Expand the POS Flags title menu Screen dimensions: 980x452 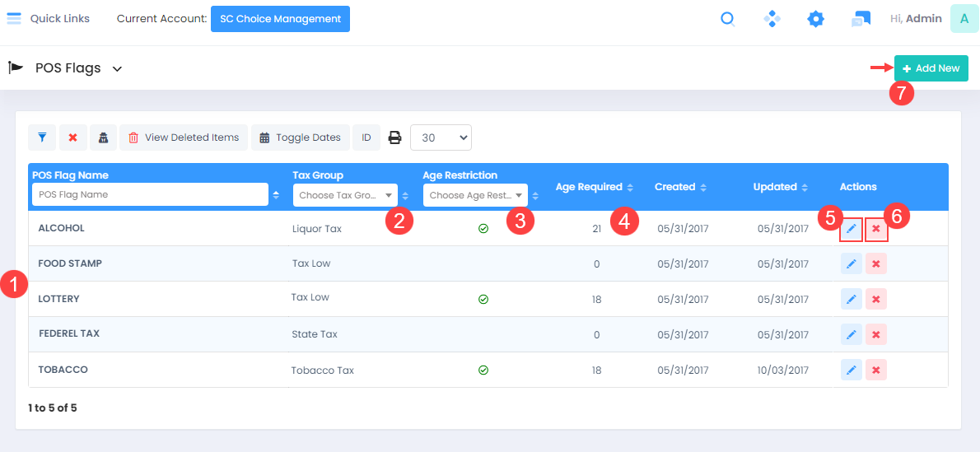[117, 68]
